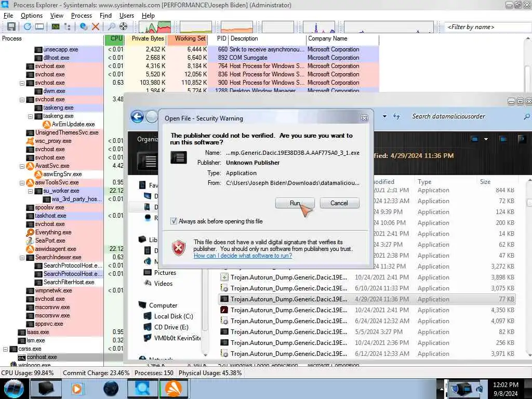Click the Explorer Forward arrow button
532x399 pixels.
pyautogui.click(x=152, y=117)
